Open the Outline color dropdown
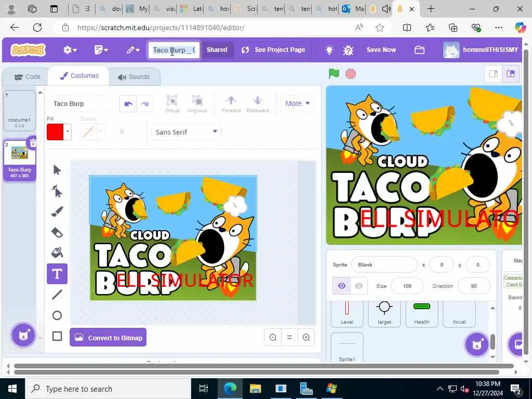The image size is (532, 399). 100,131
